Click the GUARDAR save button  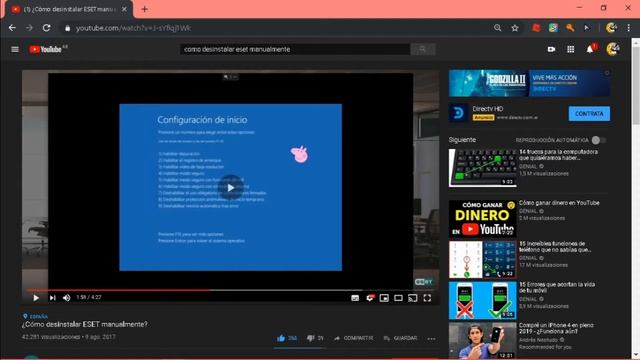pos(400,338)
